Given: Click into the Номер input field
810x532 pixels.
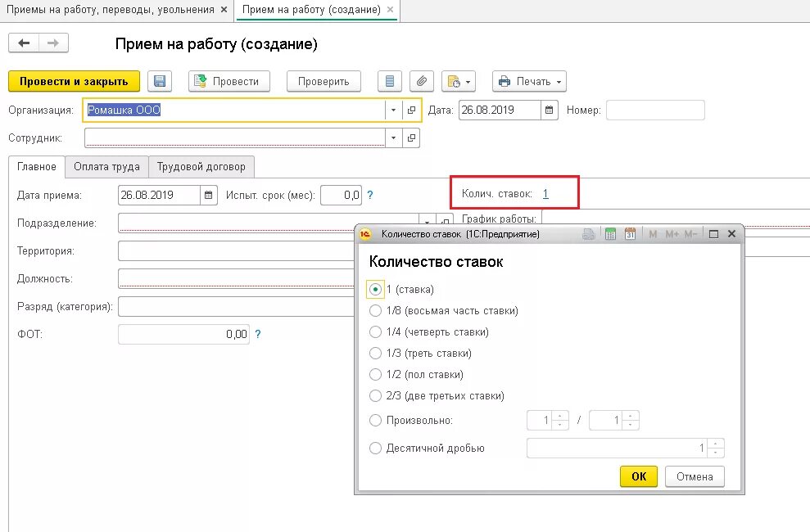Looking at the screenshot, I should tap(655, 110).
